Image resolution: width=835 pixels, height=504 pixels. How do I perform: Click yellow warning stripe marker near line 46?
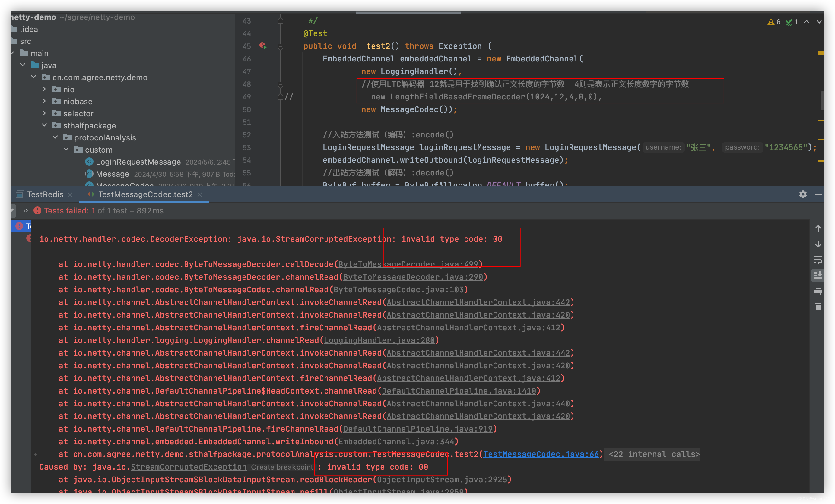click(821, 53)
